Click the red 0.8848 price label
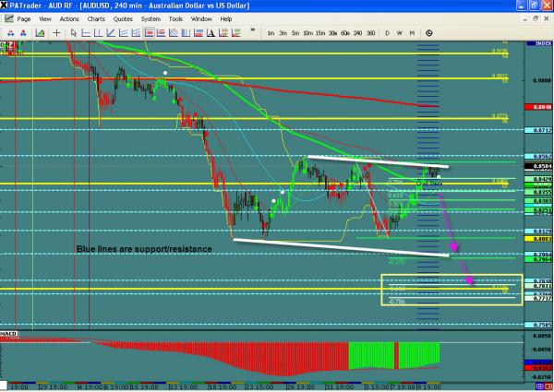This screenshot has width=554, height=392. 543,107
